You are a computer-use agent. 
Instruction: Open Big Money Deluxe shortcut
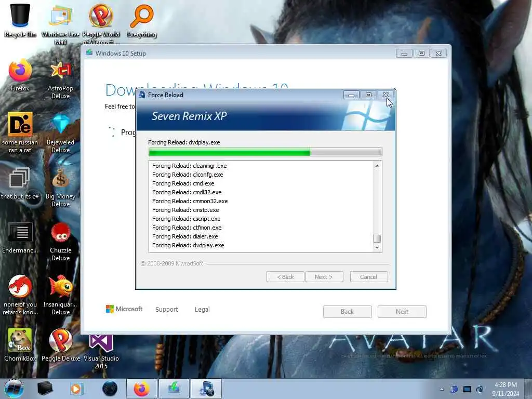(60, 187)
